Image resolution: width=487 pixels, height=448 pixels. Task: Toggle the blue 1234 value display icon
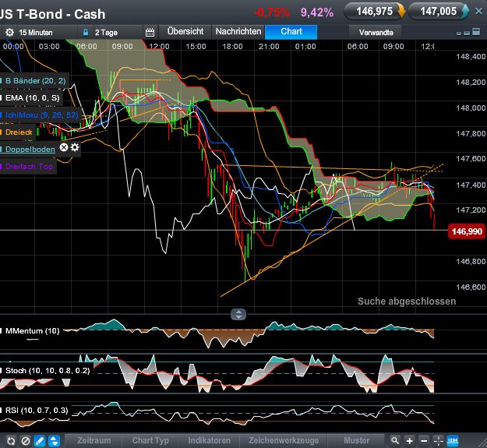pyautogui.click(x=453, y=440)
